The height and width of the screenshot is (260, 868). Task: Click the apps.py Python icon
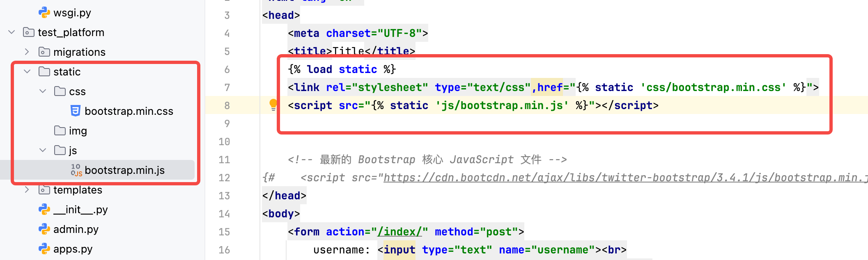(x=44, y=249)
